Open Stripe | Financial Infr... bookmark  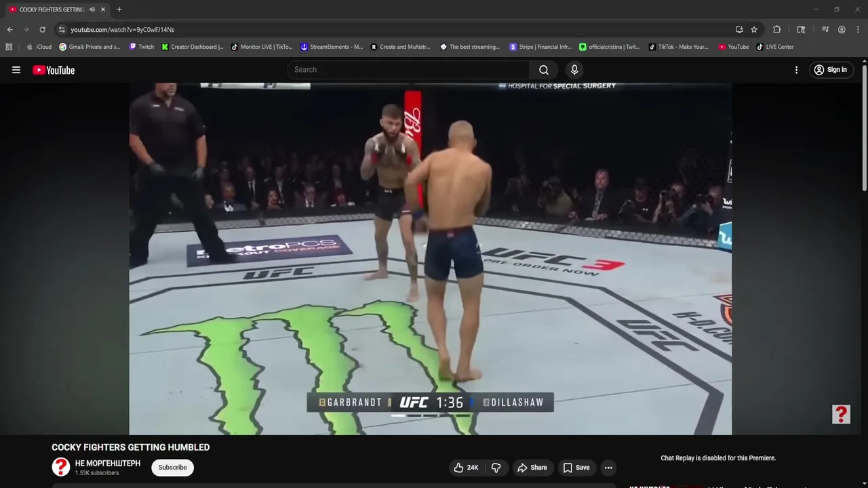pos(540,47)
